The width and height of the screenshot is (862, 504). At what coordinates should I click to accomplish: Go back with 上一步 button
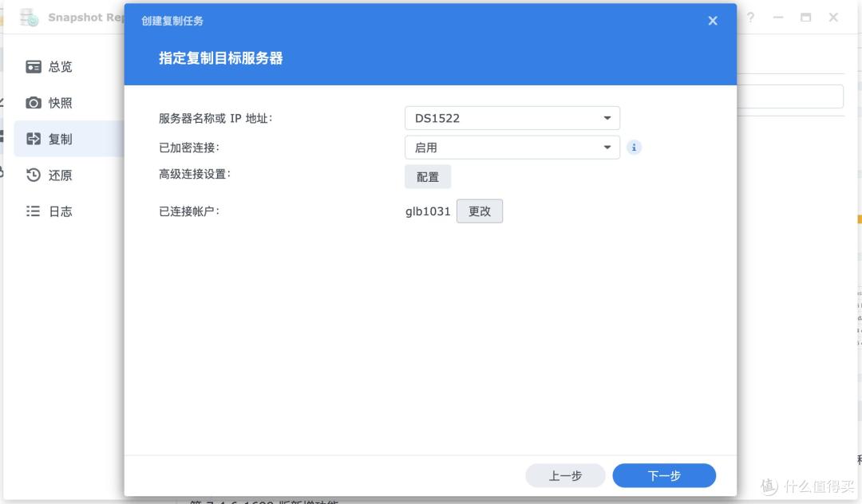pyautogui.click(x=565, y=475)
